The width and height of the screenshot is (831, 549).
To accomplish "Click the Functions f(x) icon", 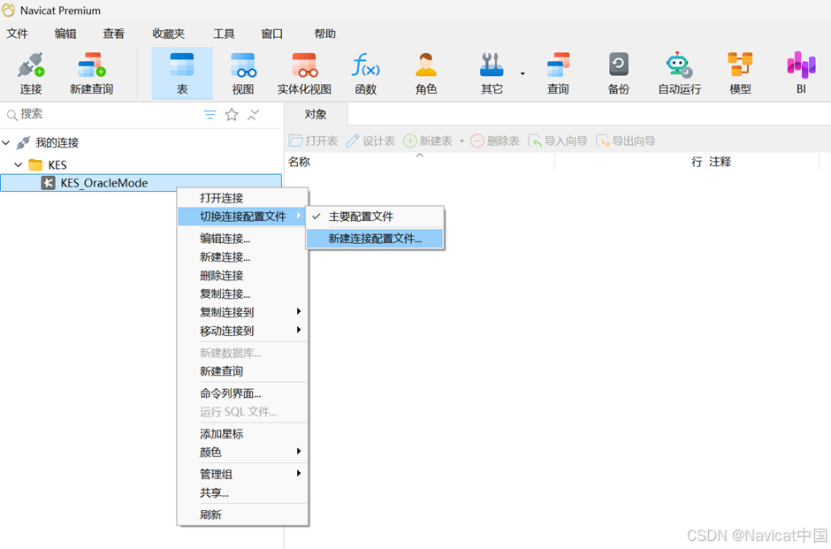I will click(365, 73).
